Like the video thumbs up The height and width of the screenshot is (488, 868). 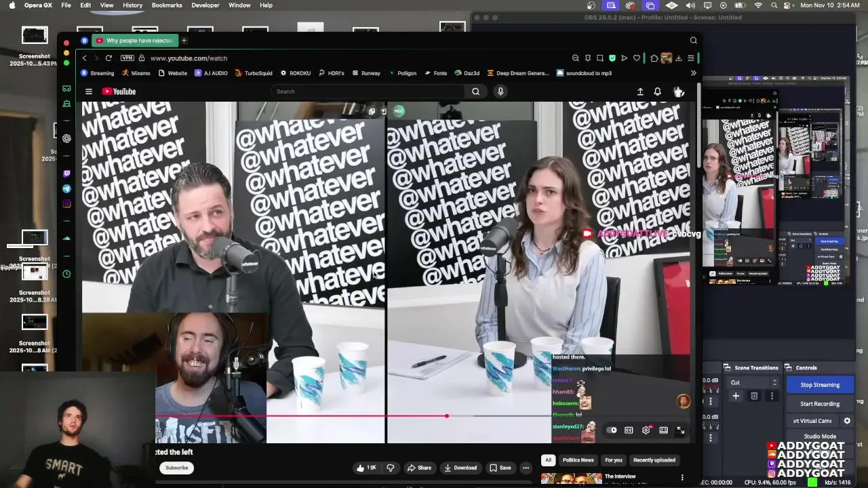tap(367, 468)
